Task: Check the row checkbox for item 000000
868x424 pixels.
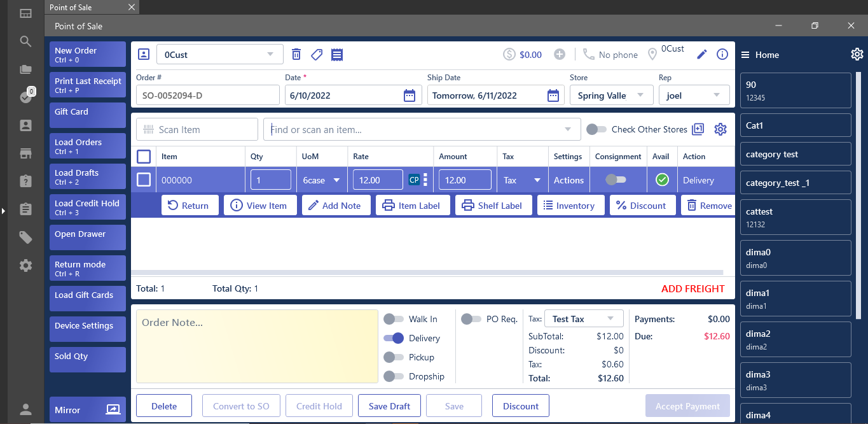Action: pos(144,180)
